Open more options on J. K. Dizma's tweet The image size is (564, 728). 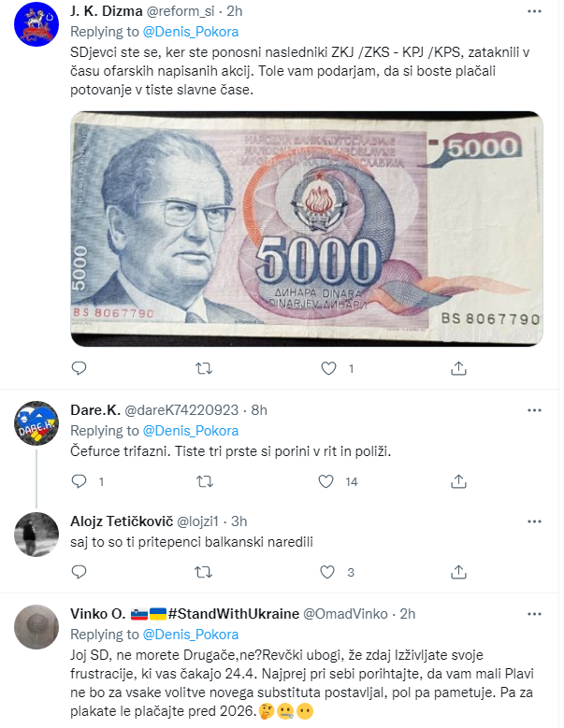click(534, 11)
